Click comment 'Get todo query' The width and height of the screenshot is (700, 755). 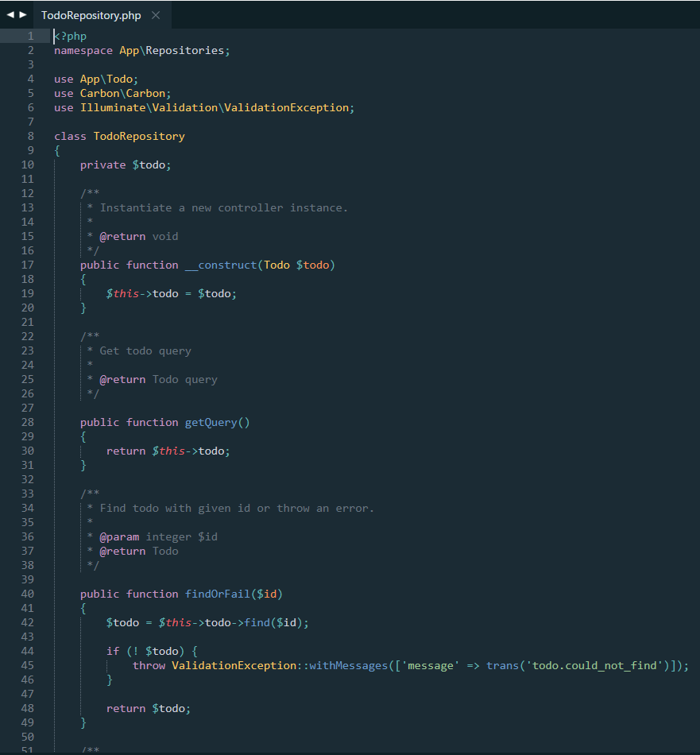(x=145, y=351)
